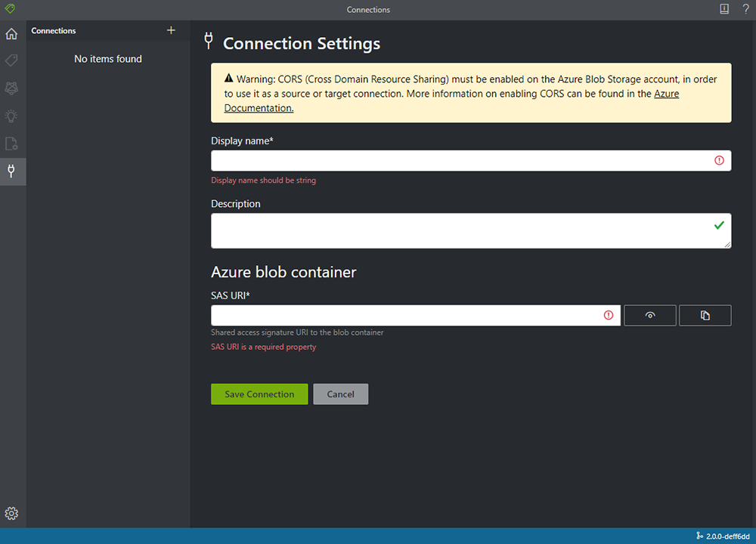Click 'SAS URI is a required property' message

[263, 347]
